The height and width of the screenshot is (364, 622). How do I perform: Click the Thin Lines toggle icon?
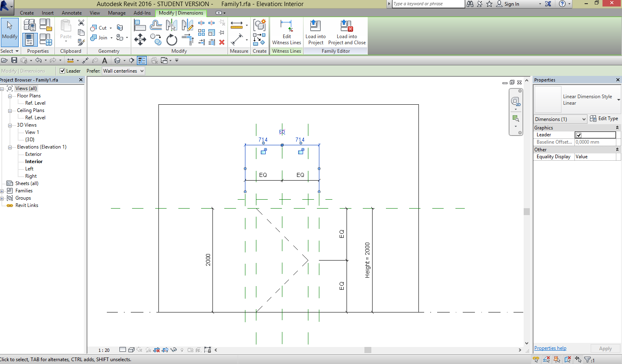point(142,60)
